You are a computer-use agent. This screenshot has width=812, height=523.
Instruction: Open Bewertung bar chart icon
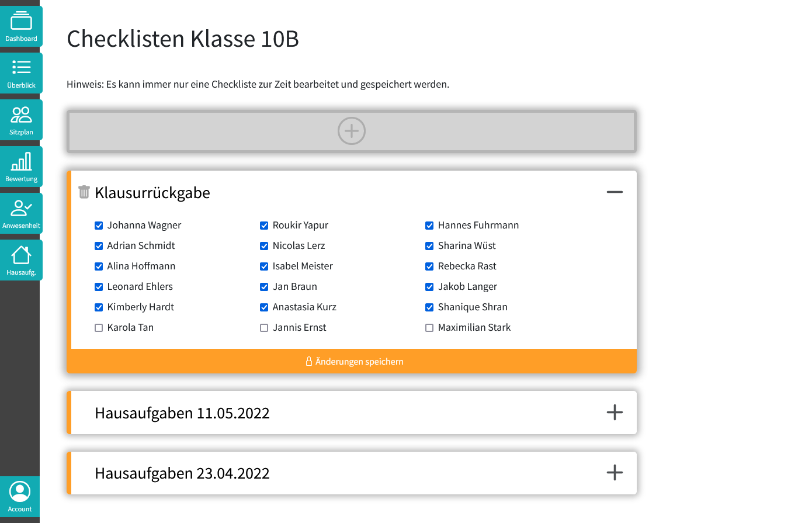pyautogui.click(x=21, y=167)
